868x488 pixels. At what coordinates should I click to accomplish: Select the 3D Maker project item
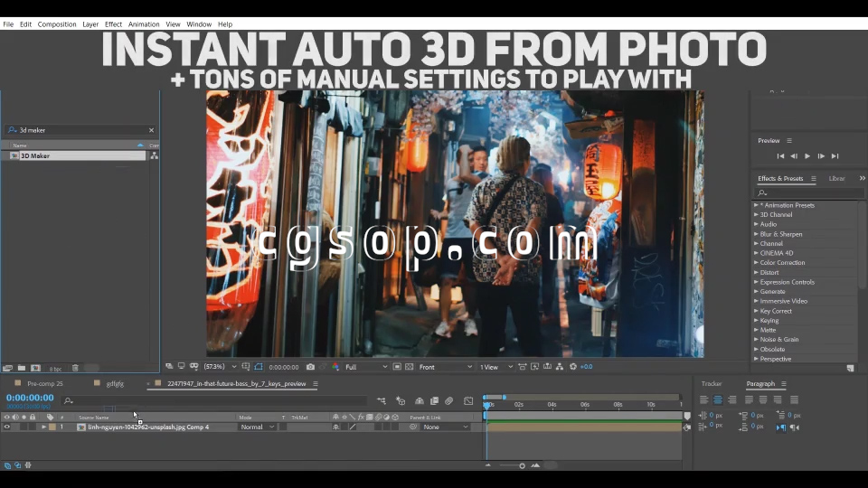(x=35, y=155)
